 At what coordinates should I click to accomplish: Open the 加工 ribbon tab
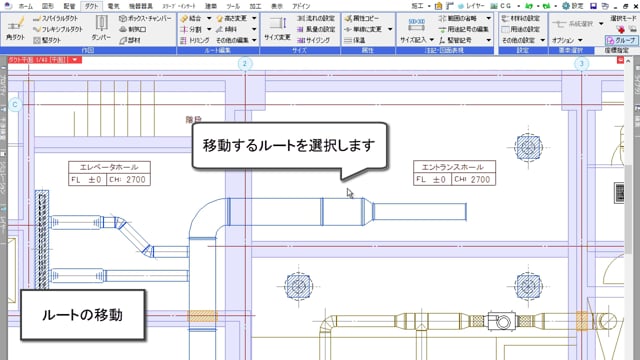(255, 6)
